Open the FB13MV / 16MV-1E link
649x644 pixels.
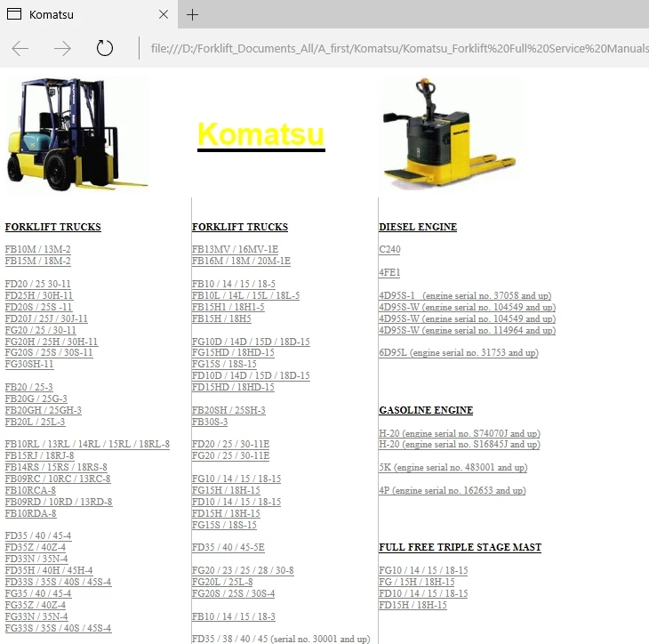(235, 249)
